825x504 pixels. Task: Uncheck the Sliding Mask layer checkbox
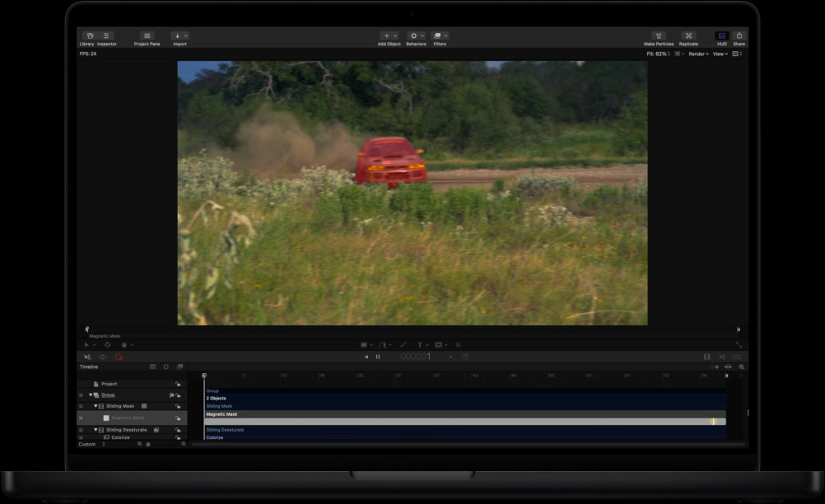point(81,406)
